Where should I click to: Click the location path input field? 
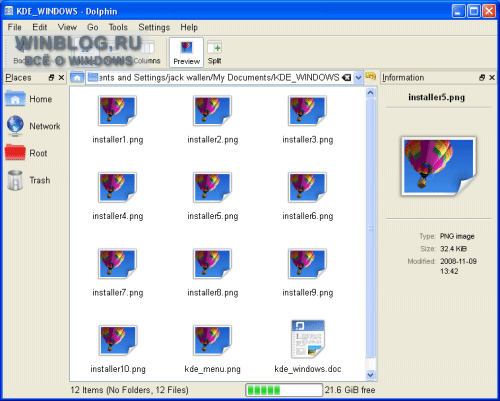220,78
